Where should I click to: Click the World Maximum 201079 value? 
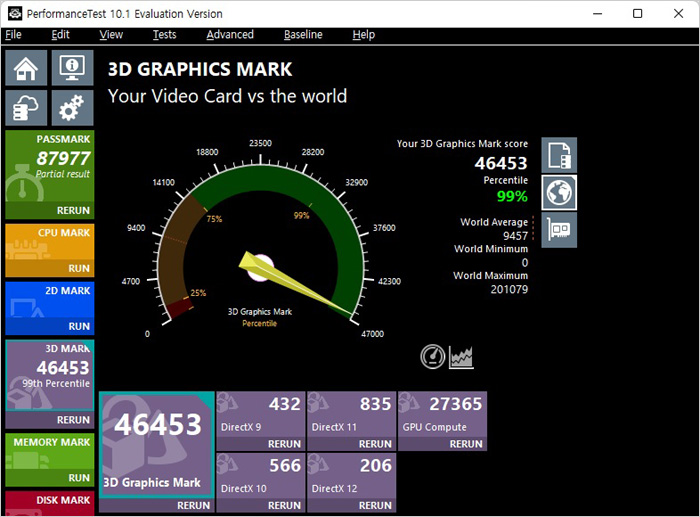pyautogui.click(x=509, y=289)
